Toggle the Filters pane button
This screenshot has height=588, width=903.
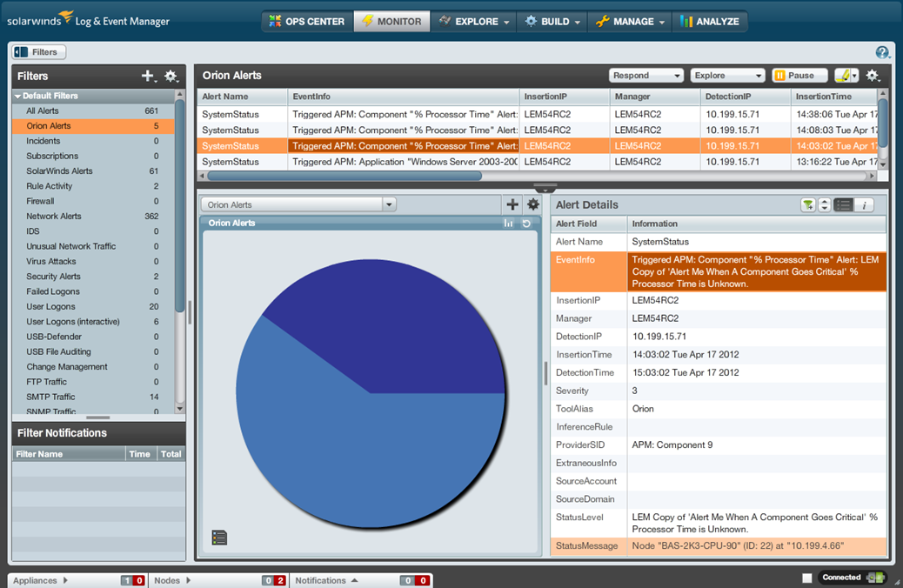tap(39, 52)
